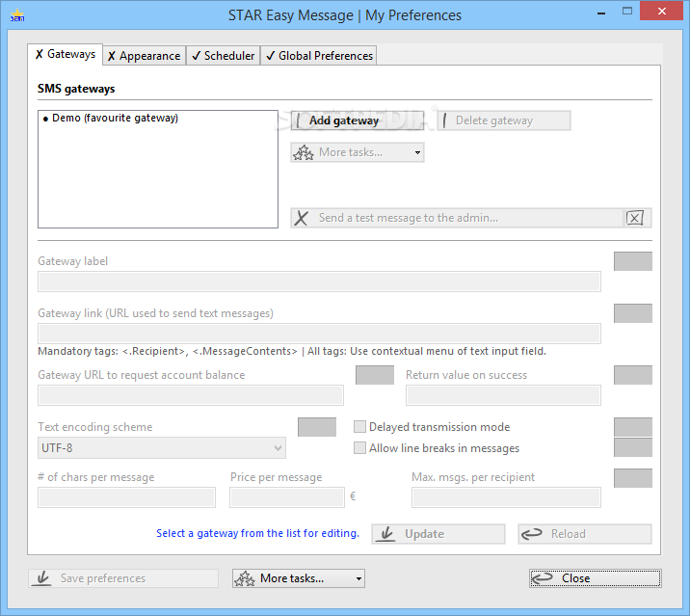Open the Text encoding scheme UTF-8 dropdown
The width and height of the screenshot is (690, 616).
coord(162,448)
